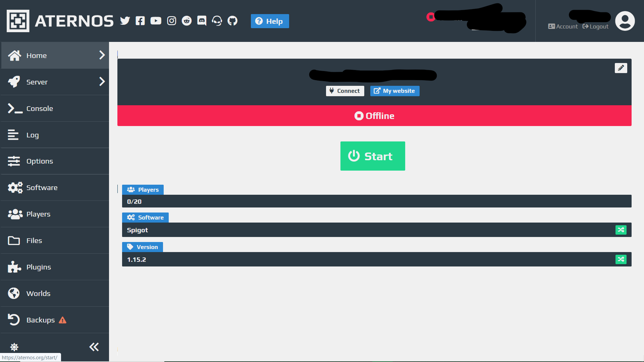Image resolution: width=644 pixels, height=362 pixels.
Task: Open the Discord icon link
Action: coord(202,21)
